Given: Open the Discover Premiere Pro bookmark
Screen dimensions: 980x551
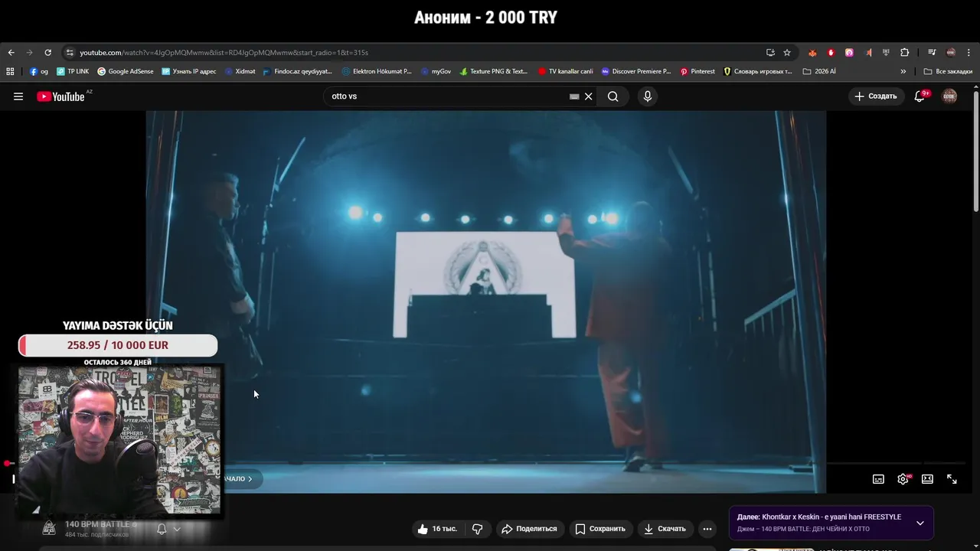Looking at the screenshot, I should (x=635, y=71).
